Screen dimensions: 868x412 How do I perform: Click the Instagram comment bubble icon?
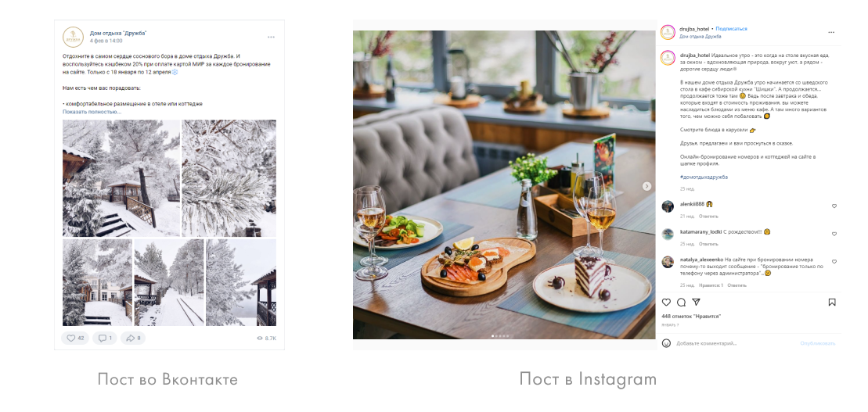pyautogui.click(x=682, y=302)
